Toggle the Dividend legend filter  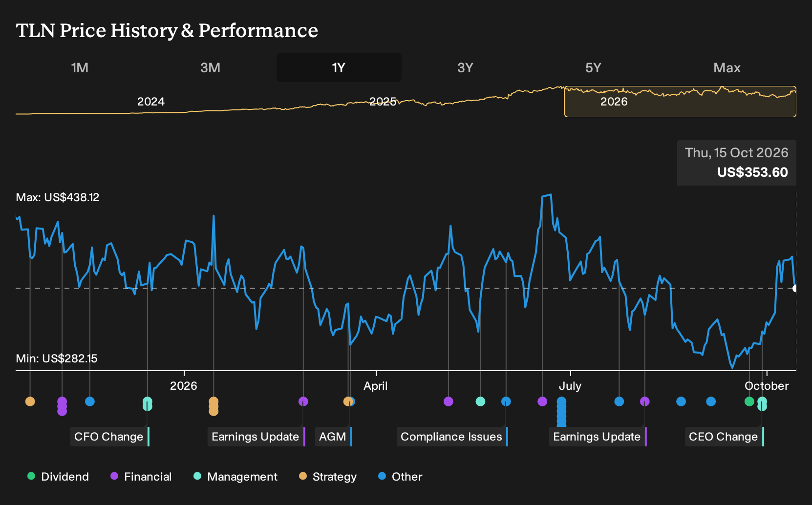pyautogui.click(x=58, y=477)
